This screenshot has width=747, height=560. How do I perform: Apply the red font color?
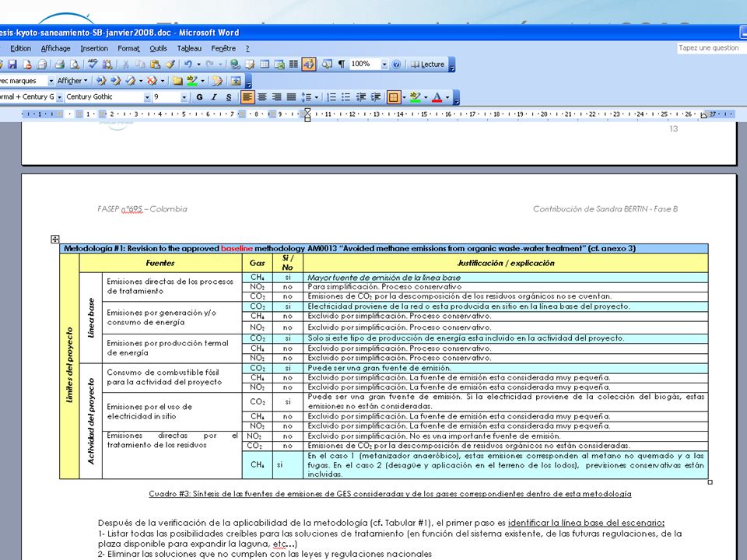tap(437, 97)
